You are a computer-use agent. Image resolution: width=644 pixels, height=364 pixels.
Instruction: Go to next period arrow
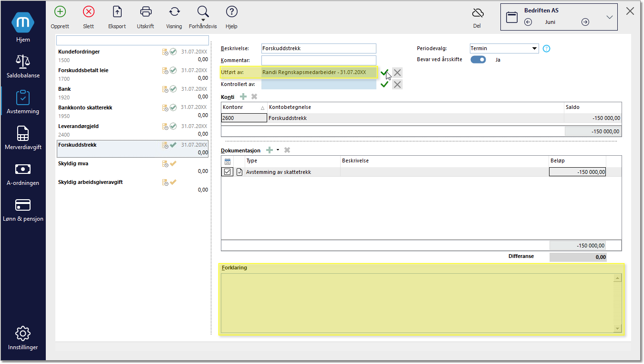click(x=585, y=22)
